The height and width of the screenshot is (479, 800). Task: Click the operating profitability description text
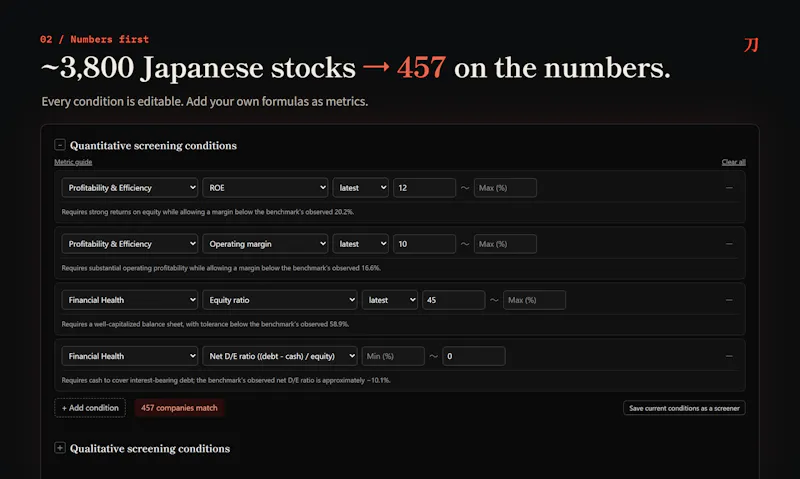[221, 268]
